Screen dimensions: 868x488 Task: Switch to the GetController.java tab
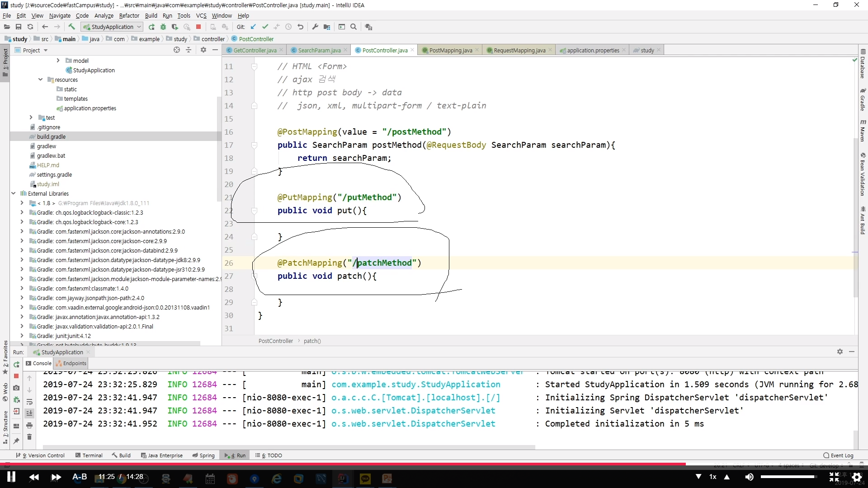pos(255,50)
